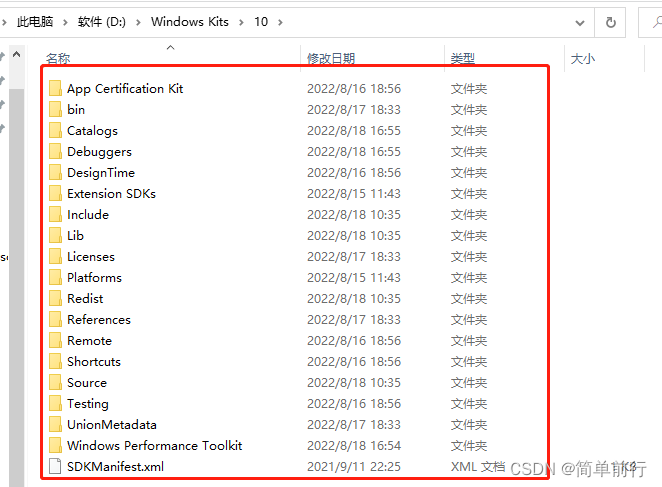Click the References folder icon
Screen dimensions: 662x487
pos(55,319)
